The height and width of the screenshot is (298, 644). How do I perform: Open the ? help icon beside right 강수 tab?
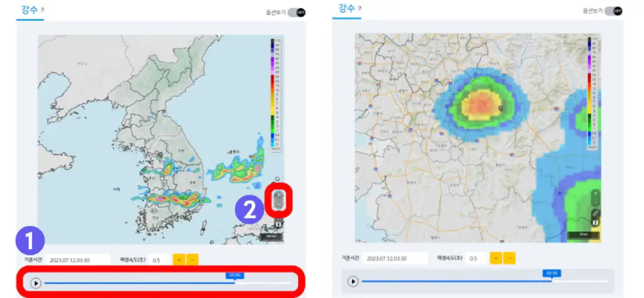coord(360,8)
